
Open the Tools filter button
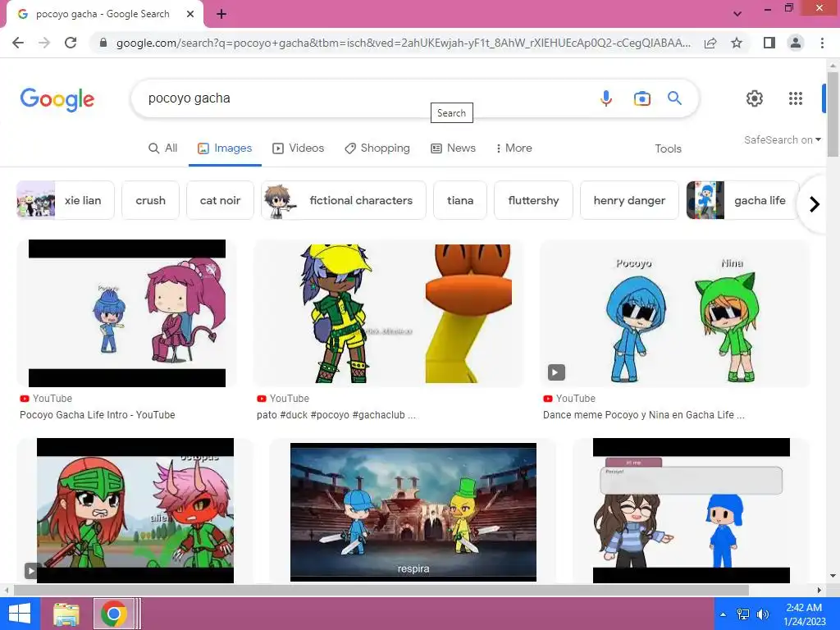point(668,149)
